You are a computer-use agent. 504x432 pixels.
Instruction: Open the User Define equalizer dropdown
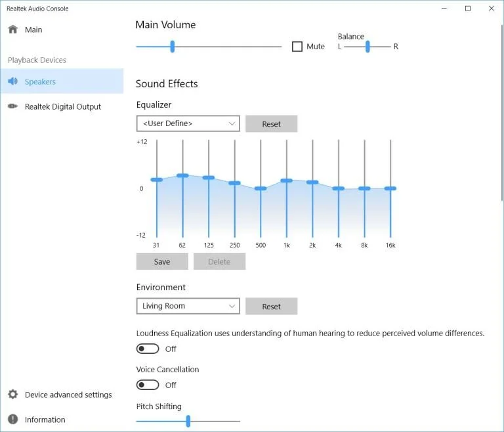coord(188,123)
